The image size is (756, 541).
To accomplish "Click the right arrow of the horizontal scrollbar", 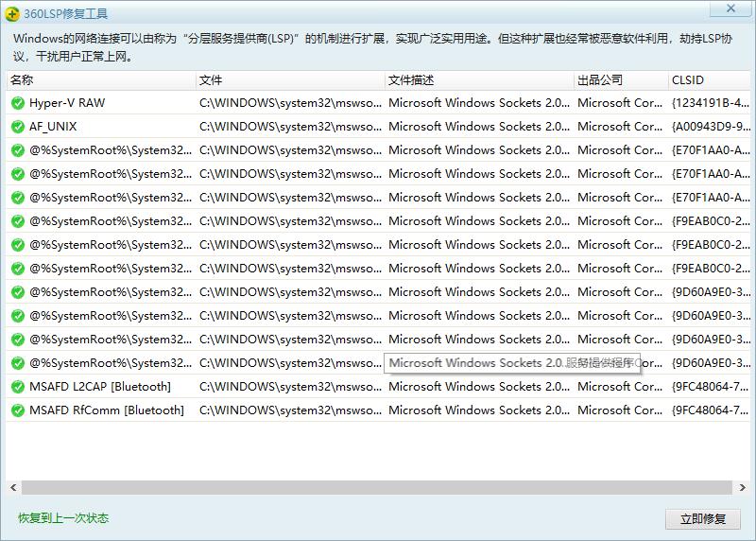I will pos(743,487).
